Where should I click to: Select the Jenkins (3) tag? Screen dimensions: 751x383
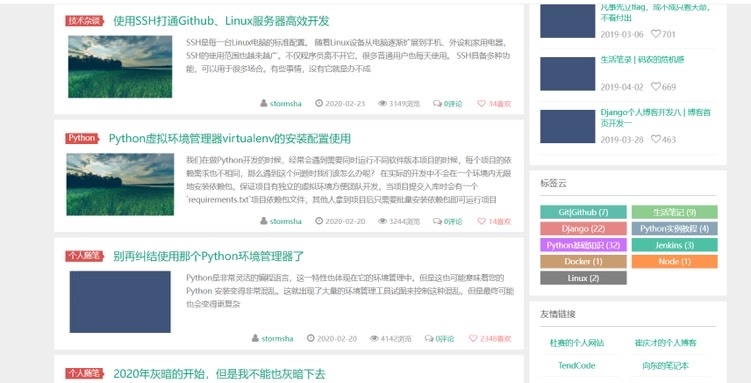click(674, 245)
